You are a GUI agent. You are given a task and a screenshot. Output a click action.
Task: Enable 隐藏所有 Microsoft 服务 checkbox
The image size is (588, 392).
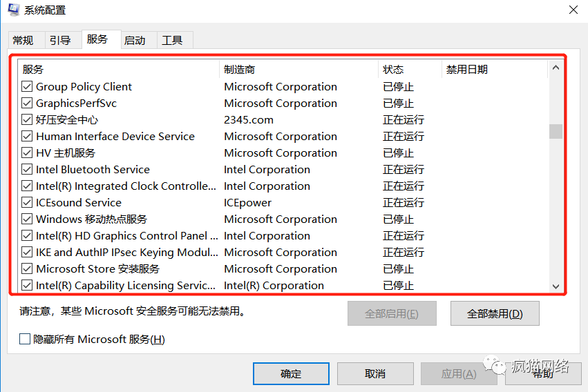click(25, 340)
